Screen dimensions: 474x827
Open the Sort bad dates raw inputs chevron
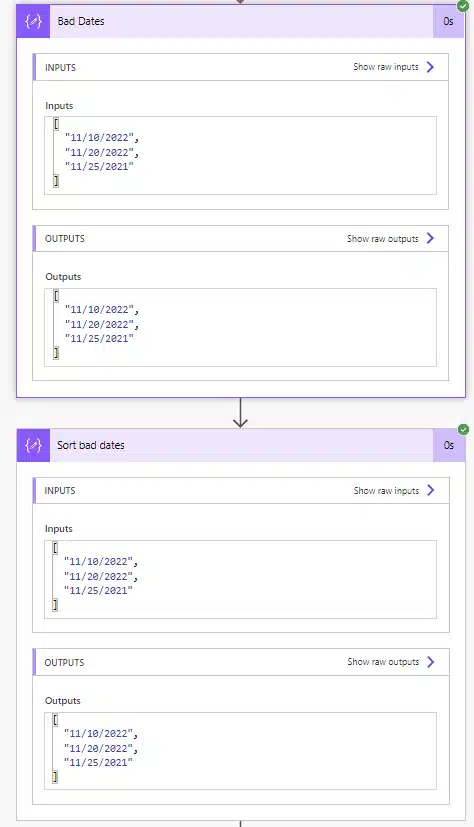pyautogui.click(x=431, y=491)
